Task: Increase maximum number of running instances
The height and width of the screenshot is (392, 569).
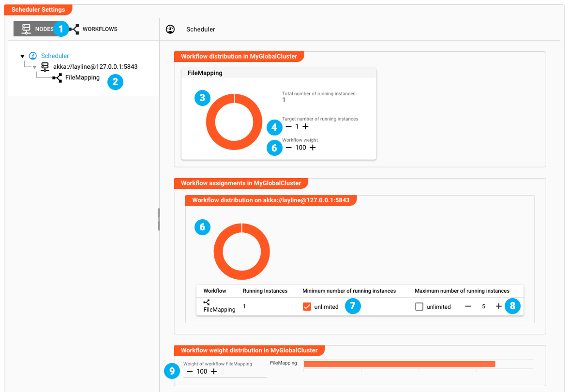Action: 499,306
